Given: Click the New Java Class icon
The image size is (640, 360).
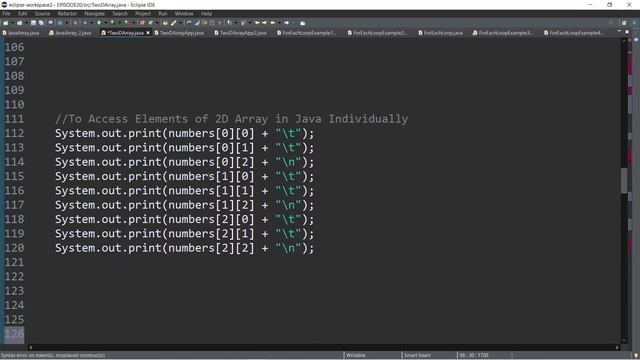Looking at the screenshot, I should pyautogui.click(x=151, y=23).
